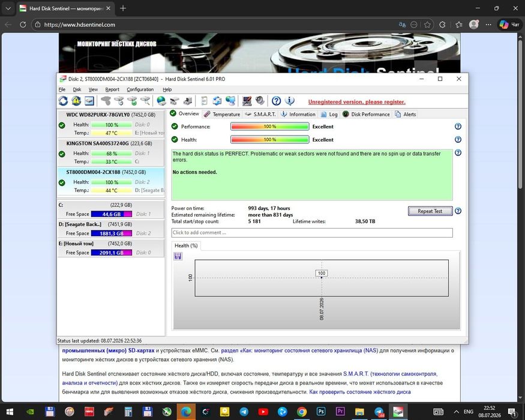The width and height of the screenshot is (525, 420).
Task: Open browser extensions puzzle icon
Action: pos(442,25)
